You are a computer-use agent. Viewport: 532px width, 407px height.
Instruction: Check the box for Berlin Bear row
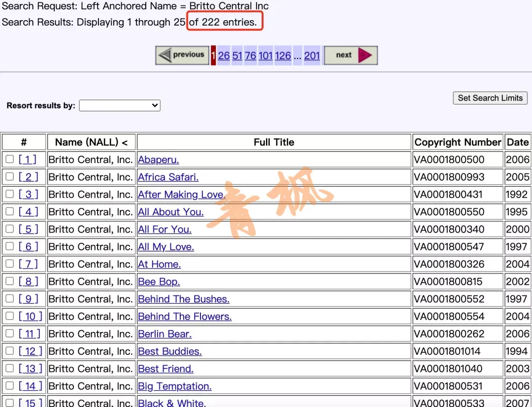tap(9, 334)
